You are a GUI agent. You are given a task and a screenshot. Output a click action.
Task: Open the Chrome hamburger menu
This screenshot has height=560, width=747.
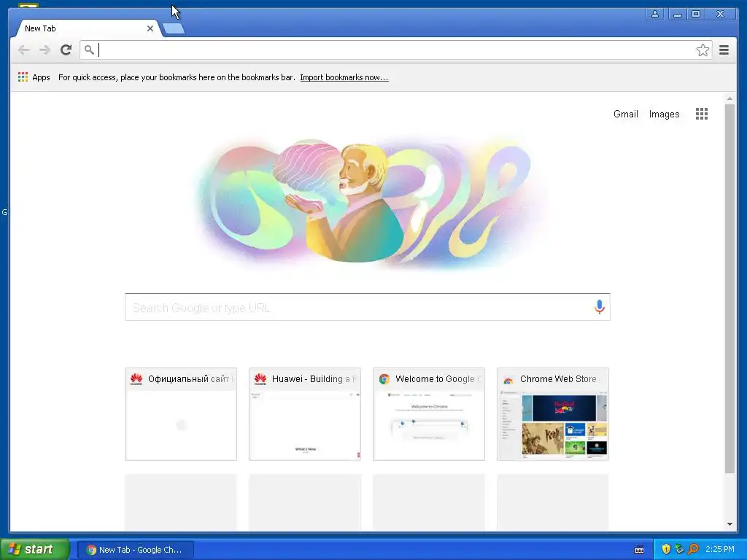click(x=724, y=50)
